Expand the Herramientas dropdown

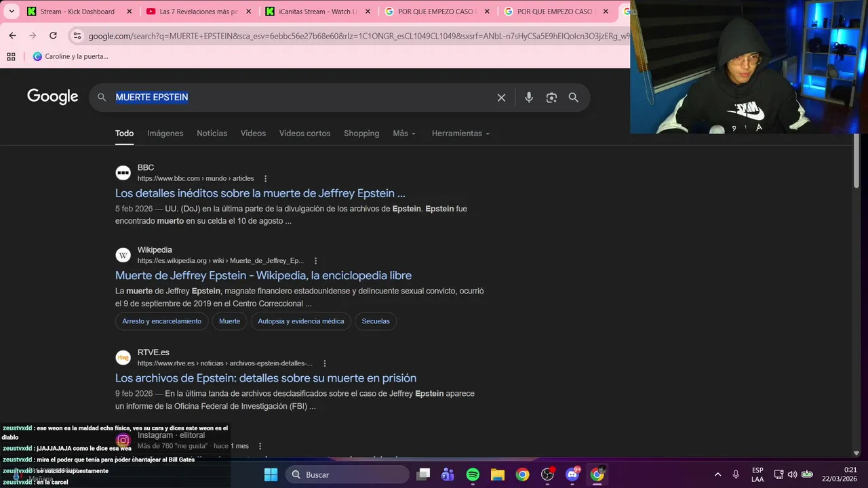click(460, 134)
